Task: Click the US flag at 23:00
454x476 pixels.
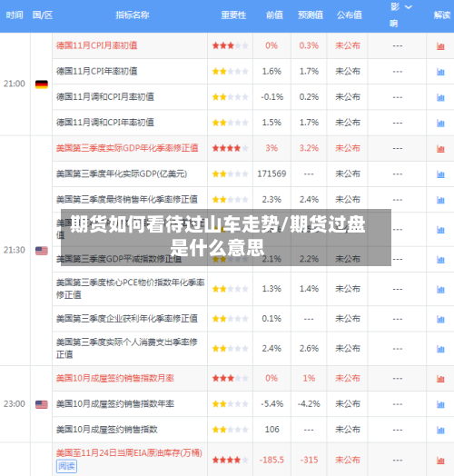Action: pos(42,404)
